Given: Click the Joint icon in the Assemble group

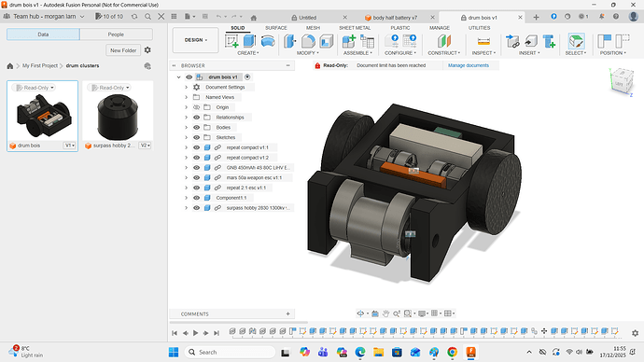Looking at the screenshot, I should [367, 41].
